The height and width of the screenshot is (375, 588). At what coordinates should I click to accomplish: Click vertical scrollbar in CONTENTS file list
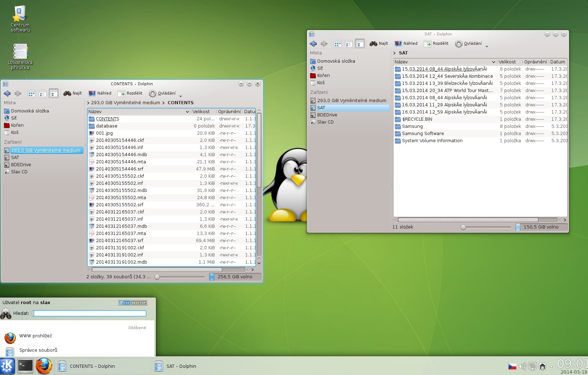tap(259, 150)
